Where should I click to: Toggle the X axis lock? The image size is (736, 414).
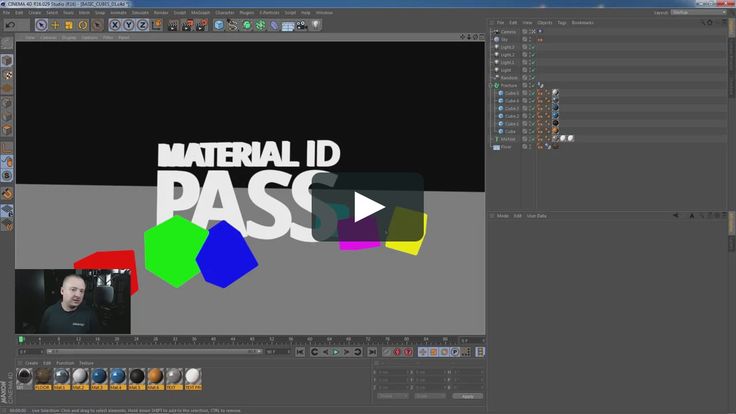pos(115,25)
